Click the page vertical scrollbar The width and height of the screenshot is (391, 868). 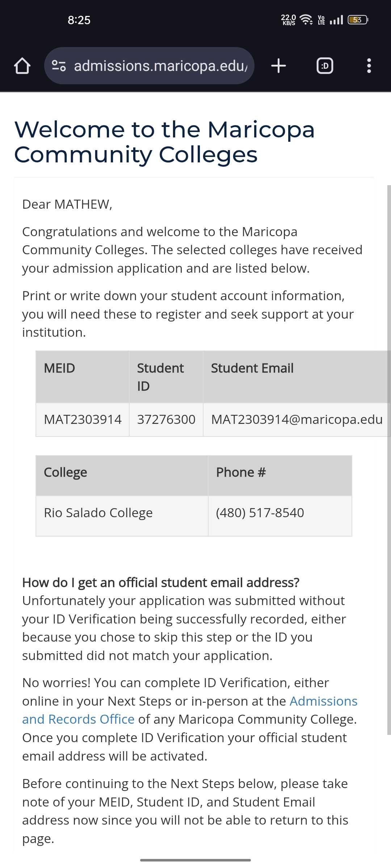[x=389, y=459]
